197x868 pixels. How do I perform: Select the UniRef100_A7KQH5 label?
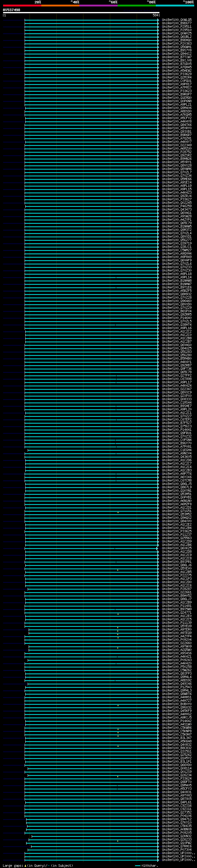tap(177, 115)
